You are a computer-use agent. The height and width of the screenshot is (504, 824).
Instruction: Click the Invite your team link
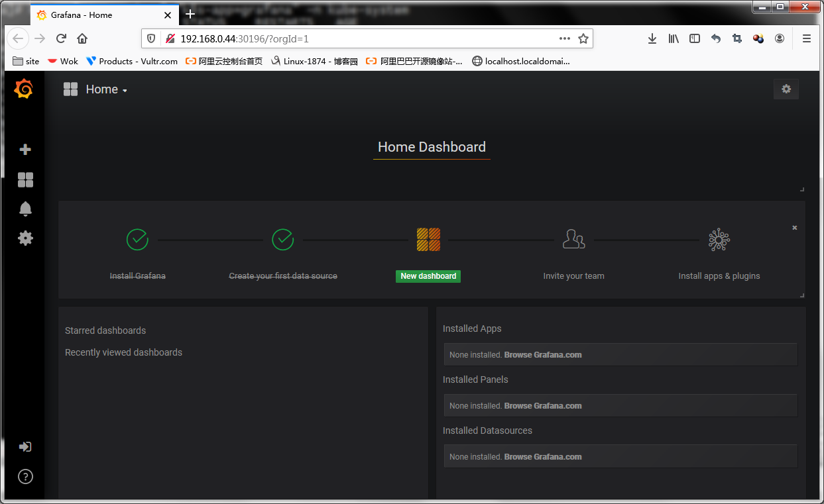pos(573,276)
